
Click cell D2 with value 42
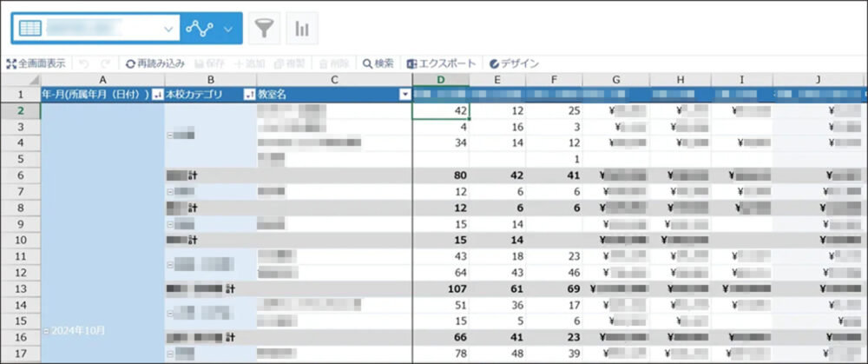441,111
